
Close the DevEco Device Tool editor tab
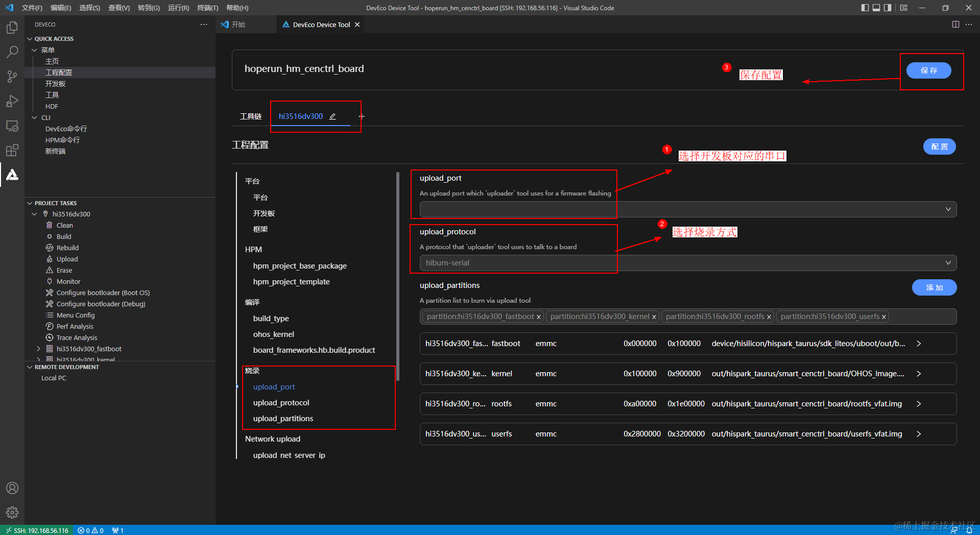click(x=357, y=25)
